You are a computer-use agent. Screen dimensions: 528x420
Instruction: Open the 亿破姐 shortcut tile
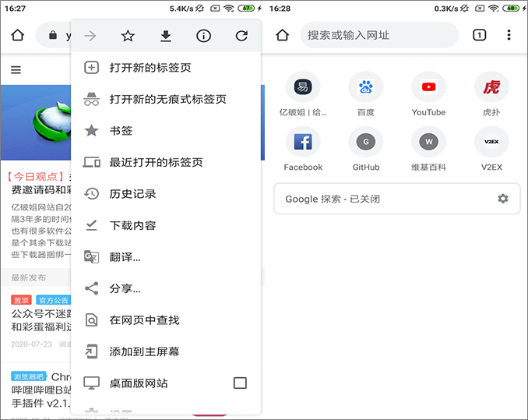tap(303, 94)
